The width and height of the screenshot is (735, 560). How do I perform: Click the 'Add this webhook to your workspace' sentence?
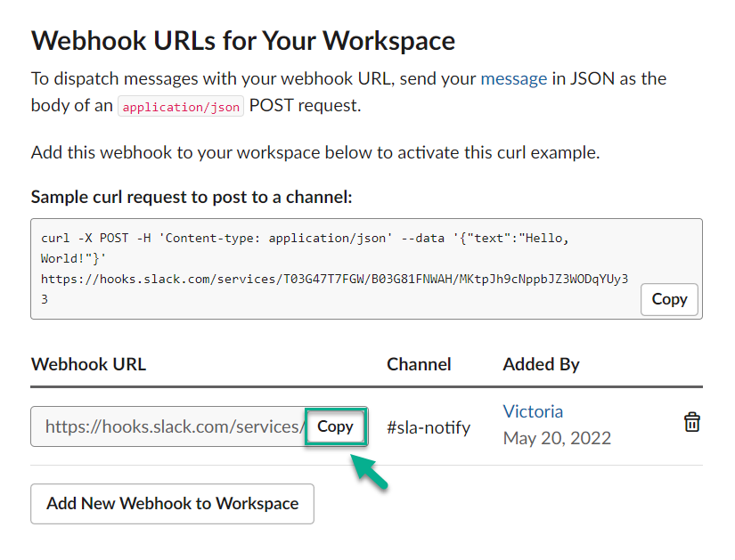[315, 152]
